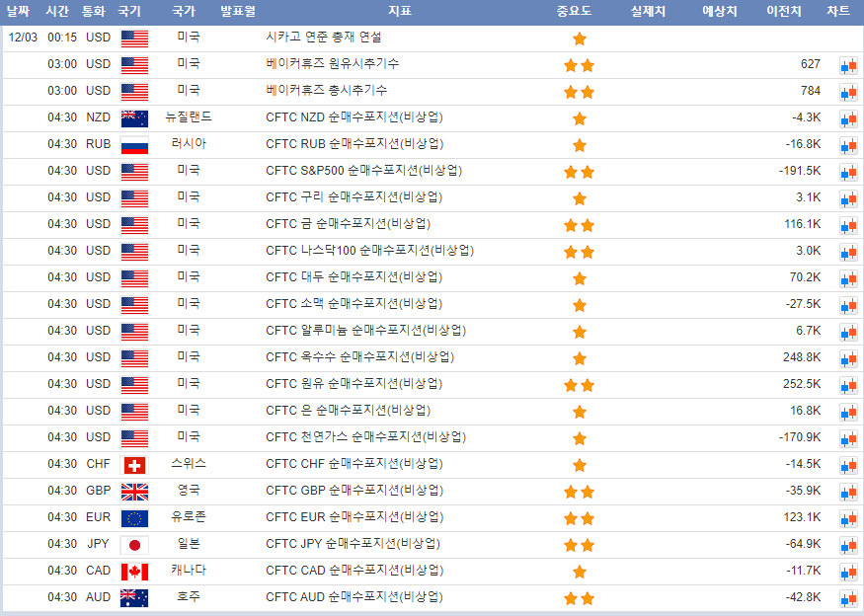Open chart for CFTC 원유 순매수포지션

click(848, 385)
